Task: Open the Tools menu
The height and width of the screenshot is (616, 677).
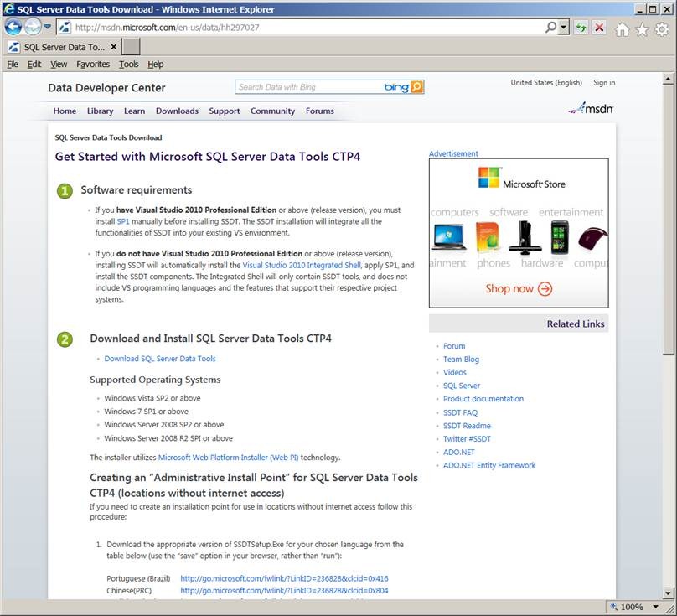Action: click(129, 64)
